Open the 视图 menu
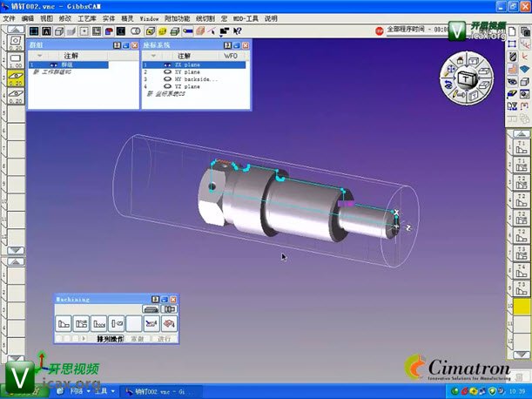532x399 pixels. click(x=46, y=18)
